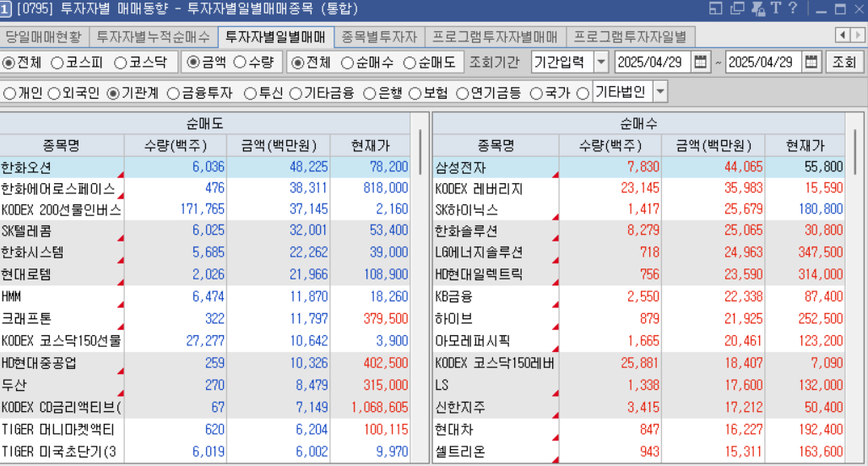Select SK텔레콤 in net-sell list
The height and width of the screenshot is (466, 868).
click(x=205, y=230)
